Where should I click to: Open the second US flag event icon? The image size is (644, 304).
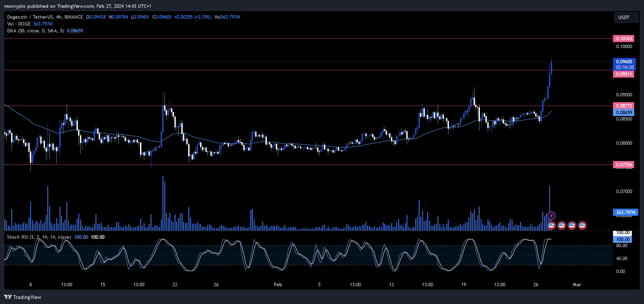point(562,226)
